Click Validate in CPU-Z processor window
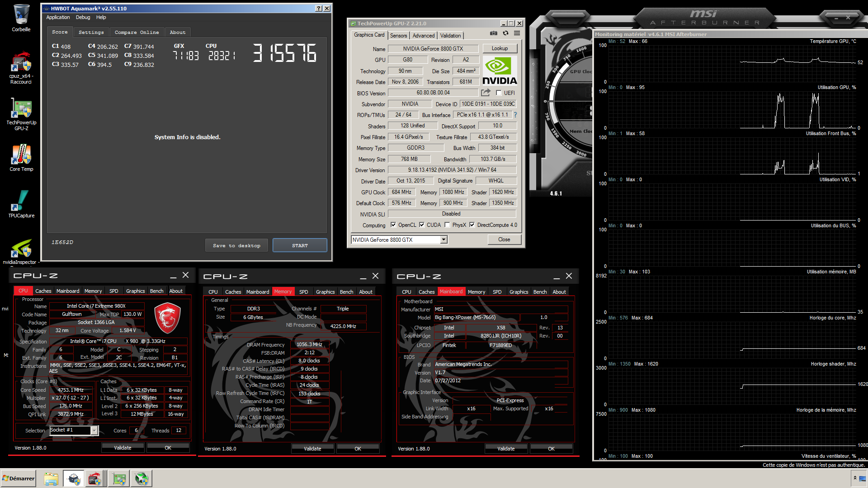The width and height of the screenshot is (868, 488). [x=123, y=448]
